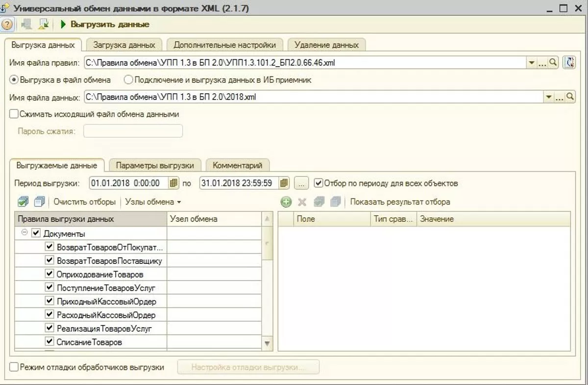The height and width of the screenshot is (385, 588).
Task: Toggle period filter for all objects checkbox
Action: pyautogui.click(x=318, y=183)
